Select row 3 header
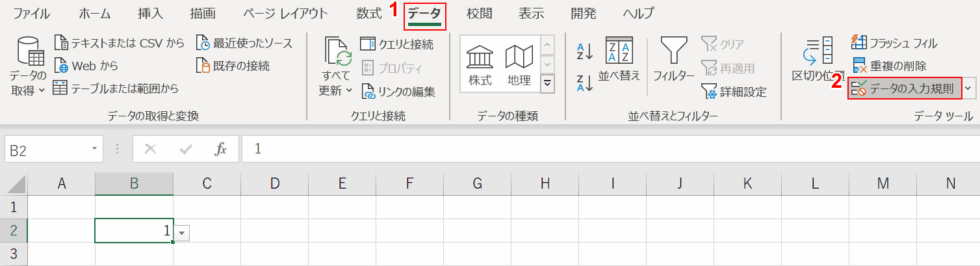 click(x=14, y=254)
